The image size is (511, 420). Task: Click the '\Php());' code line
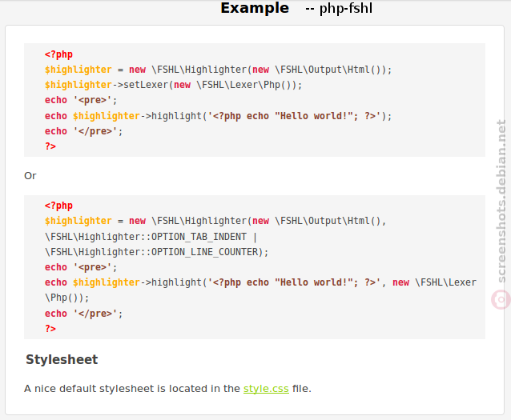(x=66, y=298)
